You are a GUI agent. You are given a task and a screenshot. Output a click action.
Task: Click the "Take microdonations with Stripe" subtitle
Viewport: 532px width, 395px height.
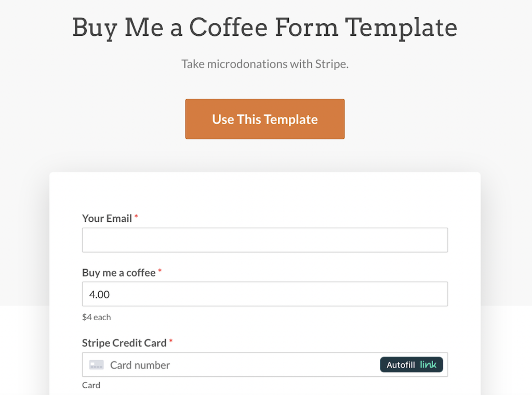(264, 64)
